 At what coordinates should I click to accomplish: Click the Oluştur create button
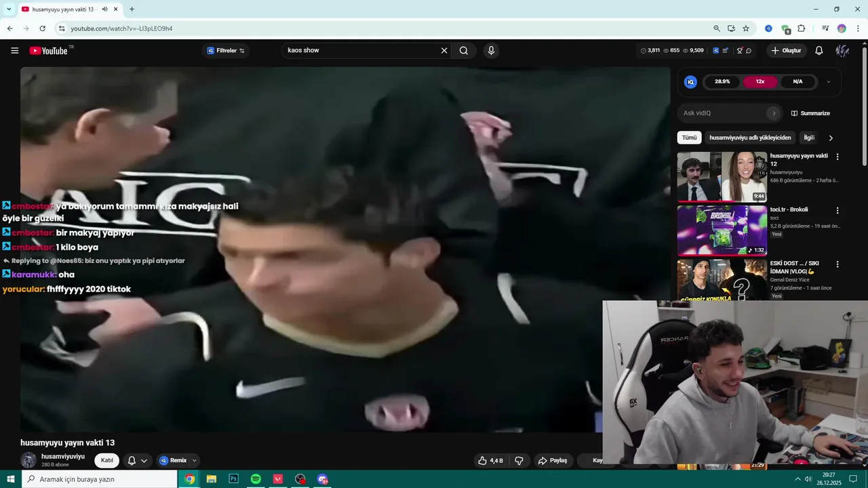pos(786,51)
